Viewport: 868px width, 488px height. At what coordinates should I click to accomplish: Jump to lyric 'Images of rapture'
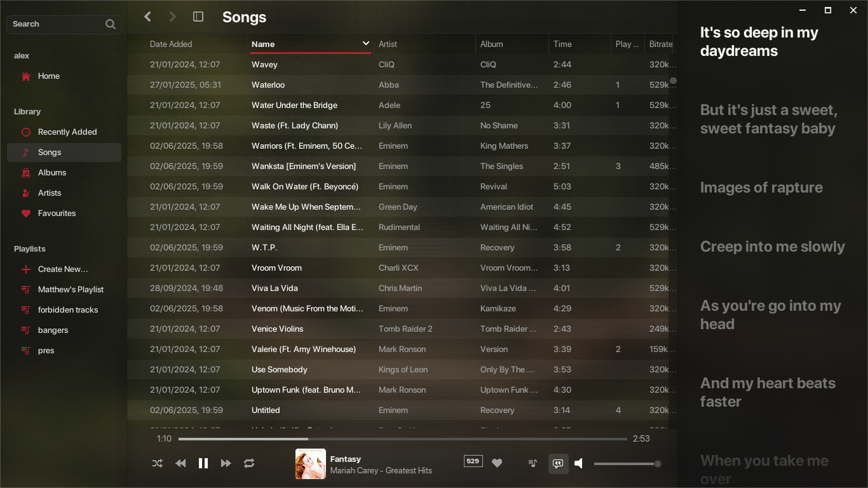click(x=761, y=188)
